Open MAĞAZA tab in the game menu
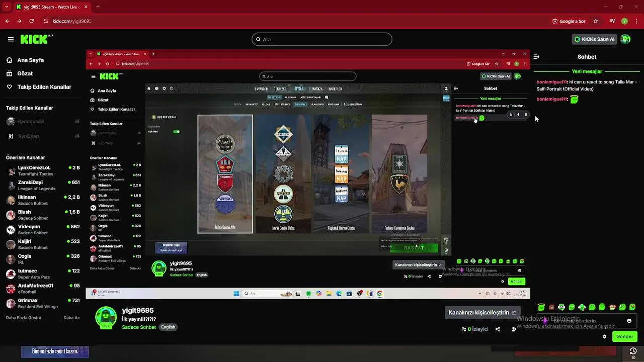The width and height of the screenshot is (644, 362). click(x=317, y=89)
